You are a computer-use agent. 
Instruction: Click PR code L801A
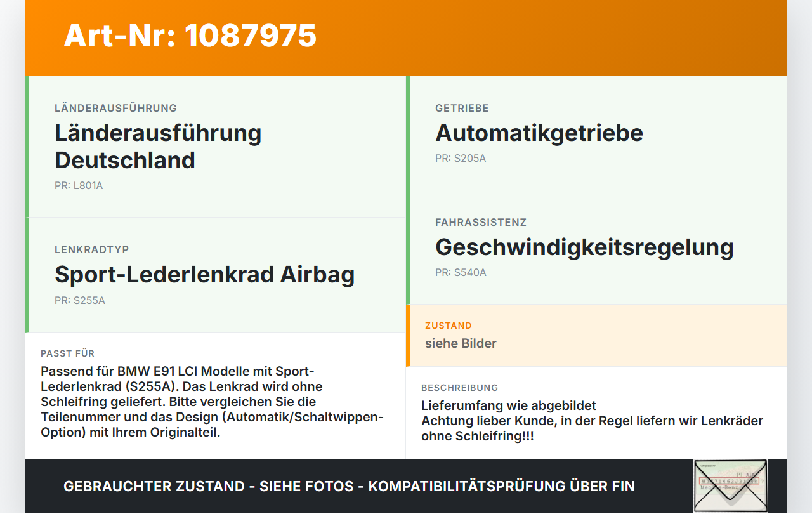[x=79, y=186]
